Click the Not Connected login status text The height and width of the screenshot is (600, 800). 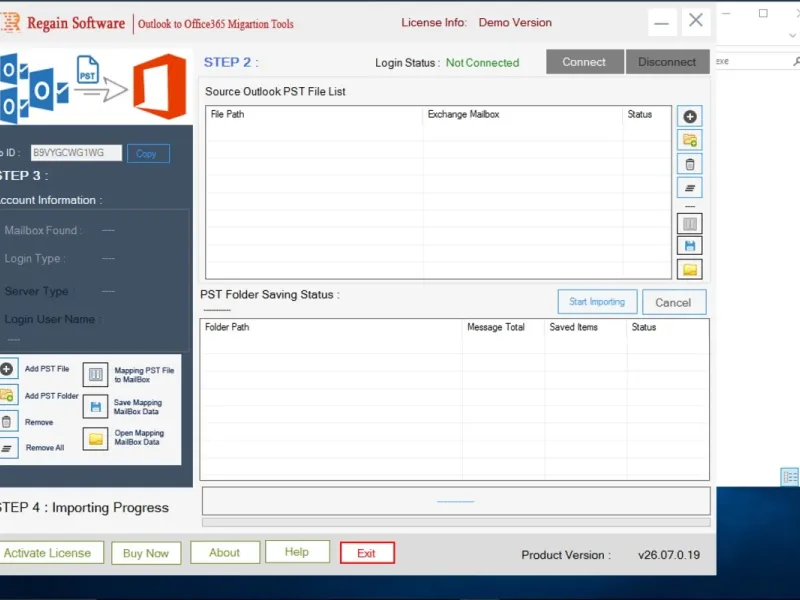pyautogui.click(x=482, y=63)
